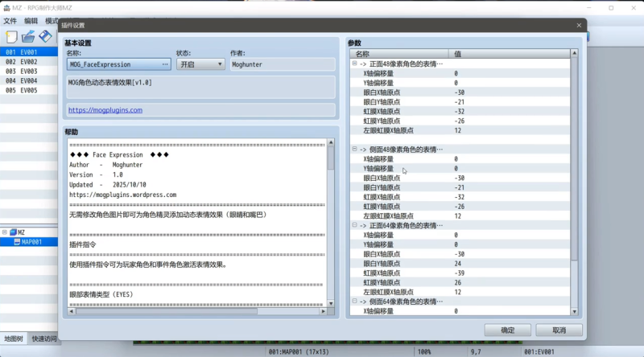This screenshot has height=357, width=644.
Task: Click the 取消 button
Action: (559, 330)
